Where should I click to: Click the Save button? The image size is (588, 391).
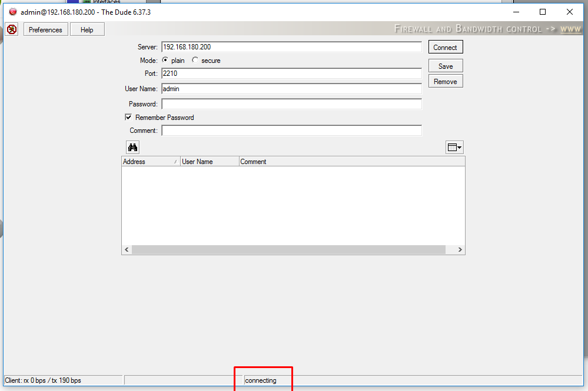446,66
